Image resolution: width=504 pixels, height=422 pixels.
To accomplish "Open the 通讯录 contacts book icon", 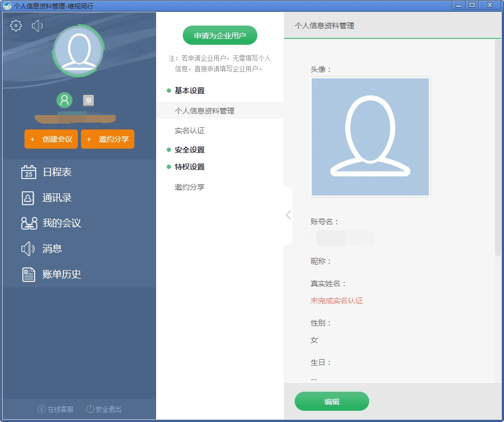I will coord(28,197).
